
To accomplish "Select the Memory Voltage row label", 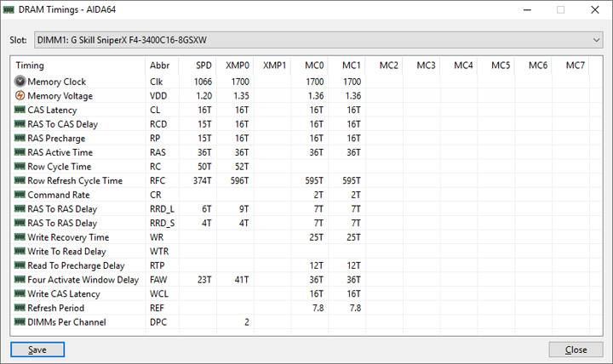I will tap(60, 96).
